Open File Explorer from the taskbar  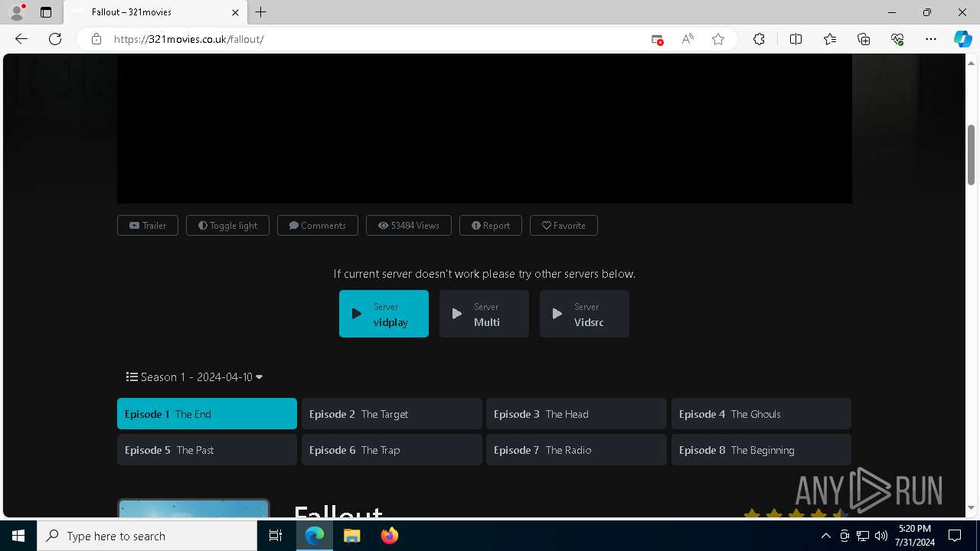click(x=351, y=536)
